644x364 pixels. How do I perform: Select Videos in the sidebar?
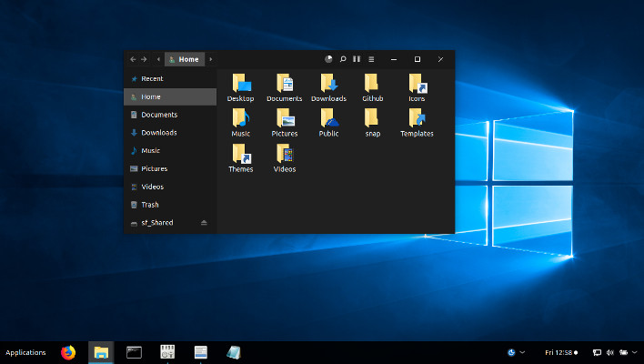170,187
